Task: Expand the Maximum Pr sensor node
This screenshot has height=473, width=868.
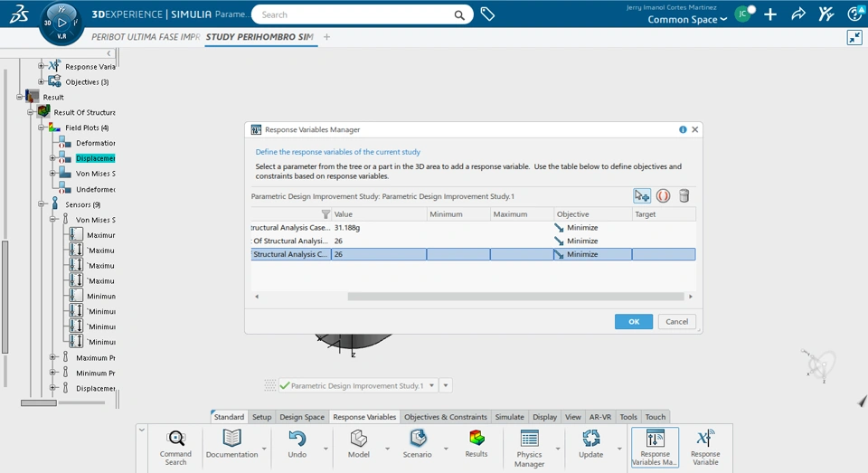Action: point(52,357)
